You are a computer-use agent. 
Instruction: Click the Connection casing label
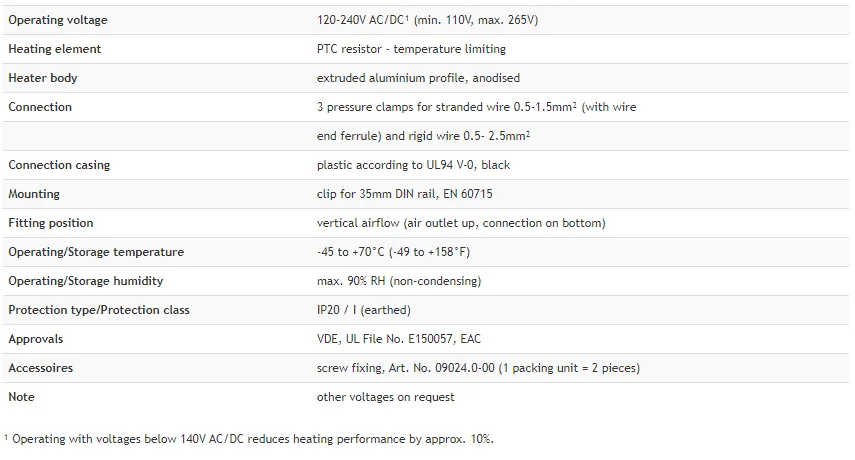pyautogui.click(x=59, y=165)
